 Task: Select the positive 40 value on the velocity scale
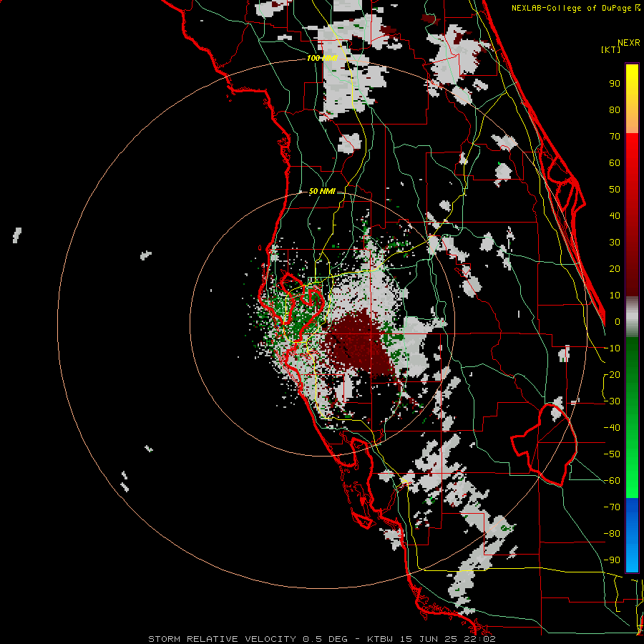point(615,216)
